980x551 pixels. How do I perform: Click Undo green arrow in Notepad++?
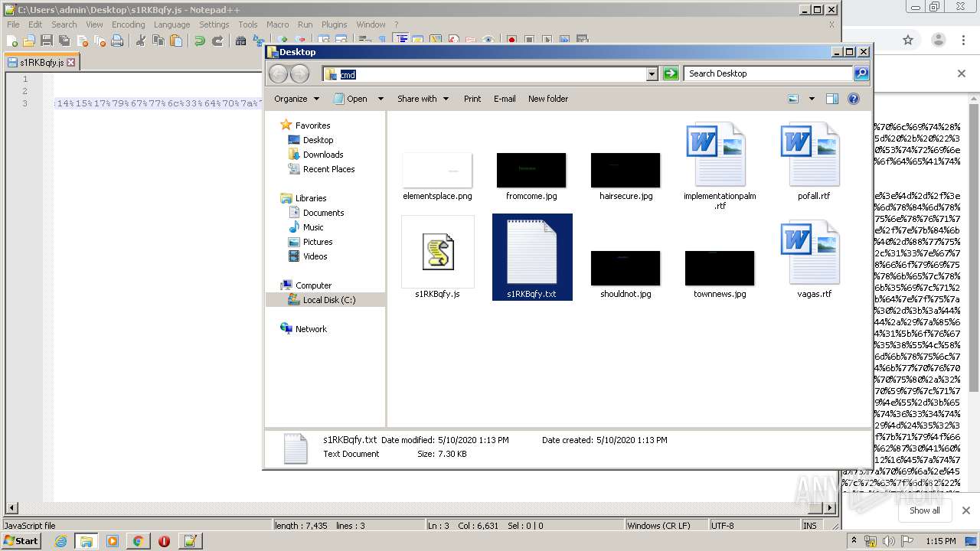(199, 41)
